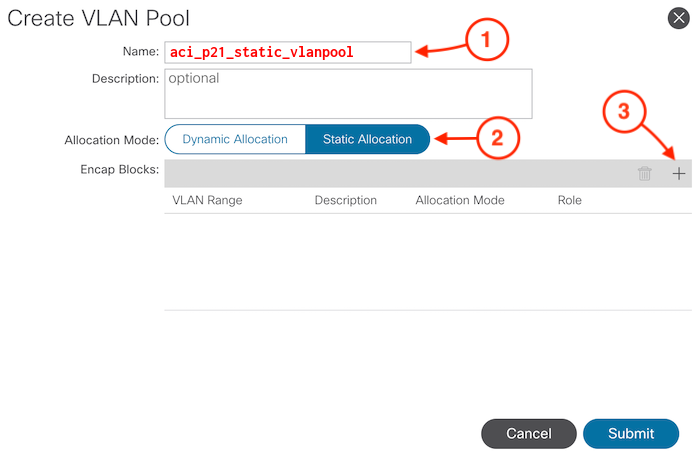Click the VLAN Range column header

207,200
